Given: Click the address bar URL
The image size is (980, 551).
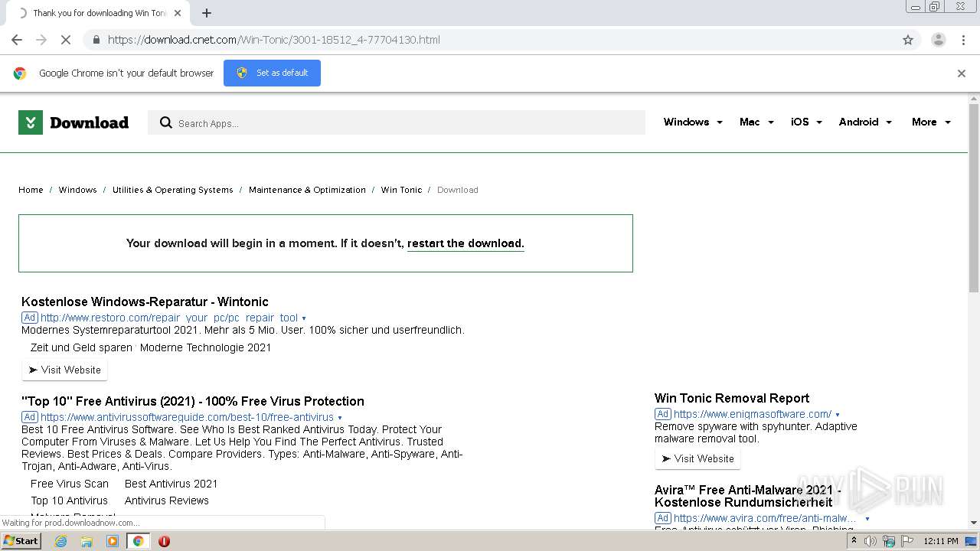Looking at the screenshot, I should coord(273,40).
